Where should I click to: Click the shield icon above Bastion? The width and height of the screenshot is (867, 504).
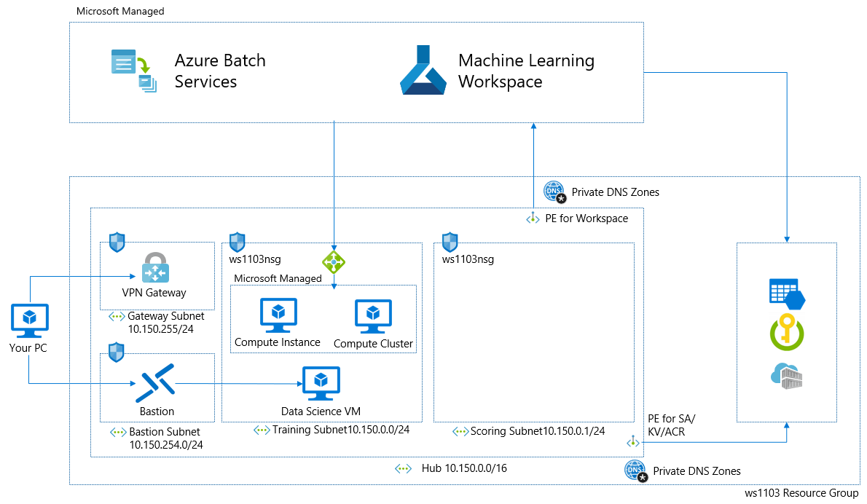click(x=116, y=352)
